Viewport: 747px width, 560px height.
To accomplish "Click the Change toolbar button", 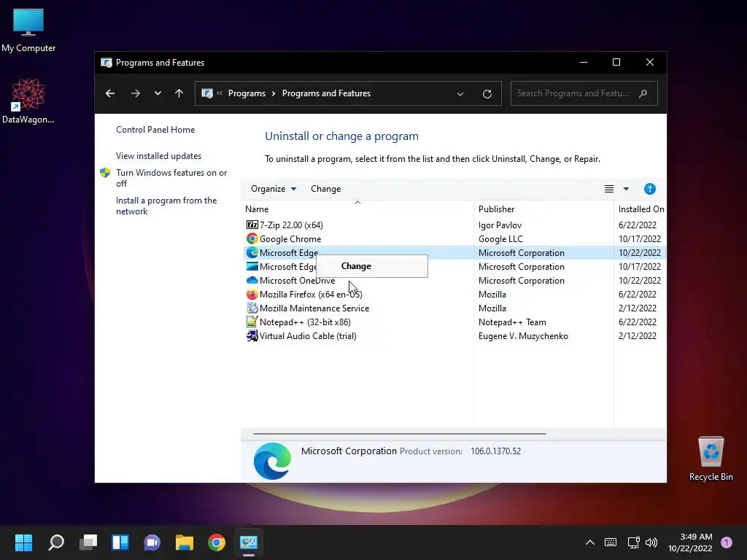I will tap(326, 189).
